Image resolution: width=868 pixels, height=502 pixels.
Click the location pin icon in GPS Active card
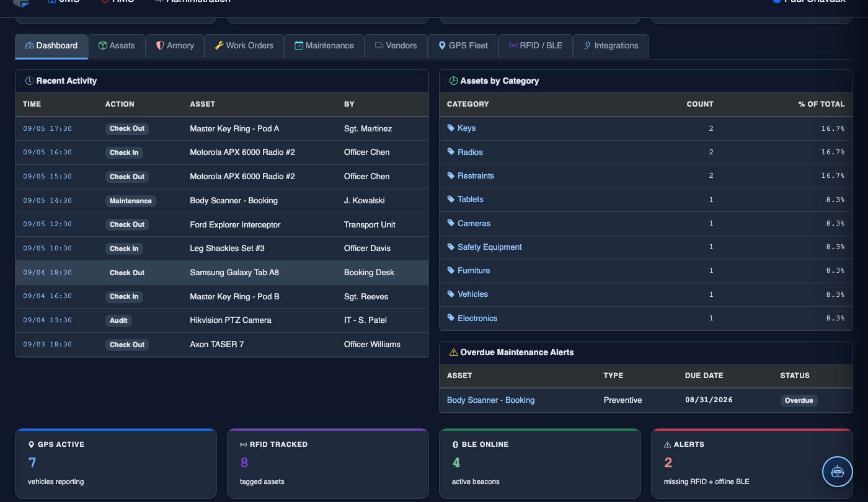(32, 444)
